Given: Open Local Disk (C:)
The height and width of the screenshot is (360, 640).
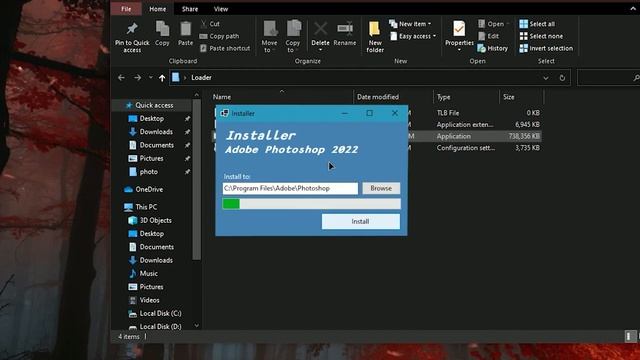Looking at the screenshot, I should [x=160, y=313].
